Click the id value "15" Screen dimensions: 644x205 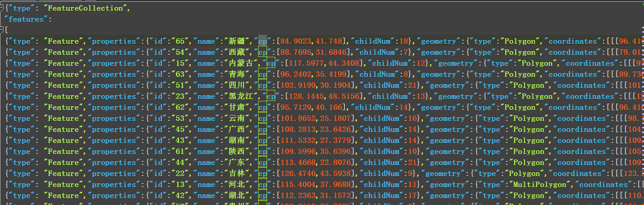click(x=179, y=63)
